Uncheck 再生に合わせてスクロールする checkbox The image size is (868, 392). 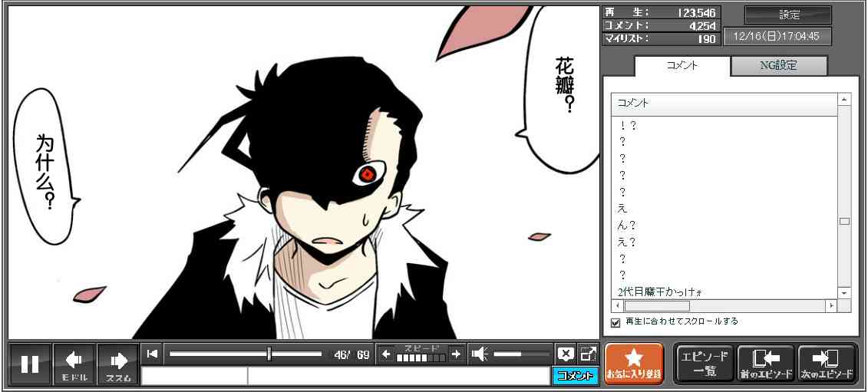(616, 322)
